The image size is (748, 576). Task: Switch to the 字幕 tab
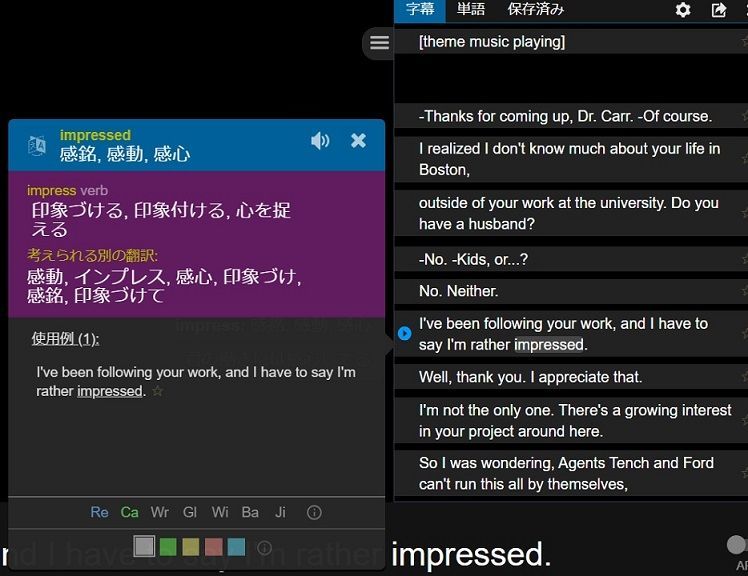[x=420, y=10]
